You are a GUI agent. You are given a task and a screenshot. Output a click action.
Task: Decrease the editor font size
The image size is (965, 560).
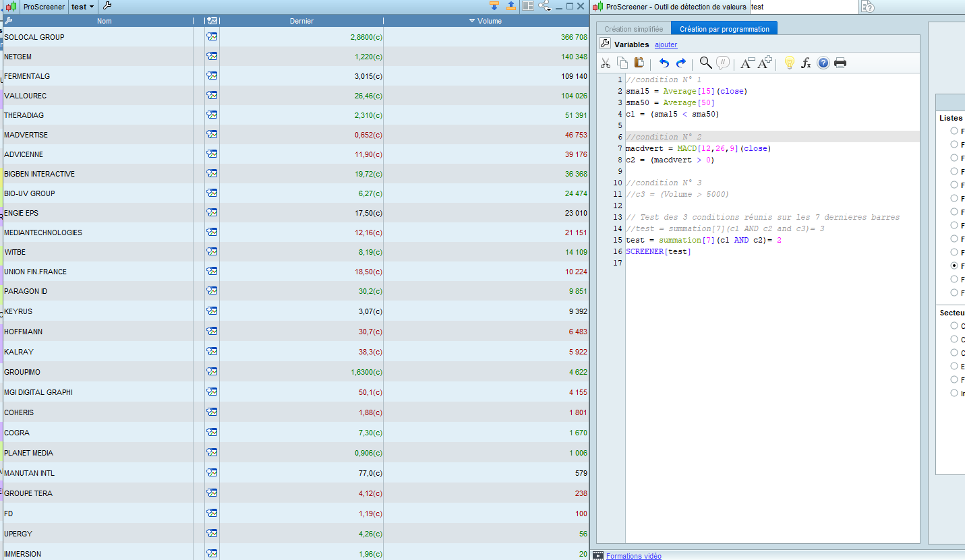(747, 63)
